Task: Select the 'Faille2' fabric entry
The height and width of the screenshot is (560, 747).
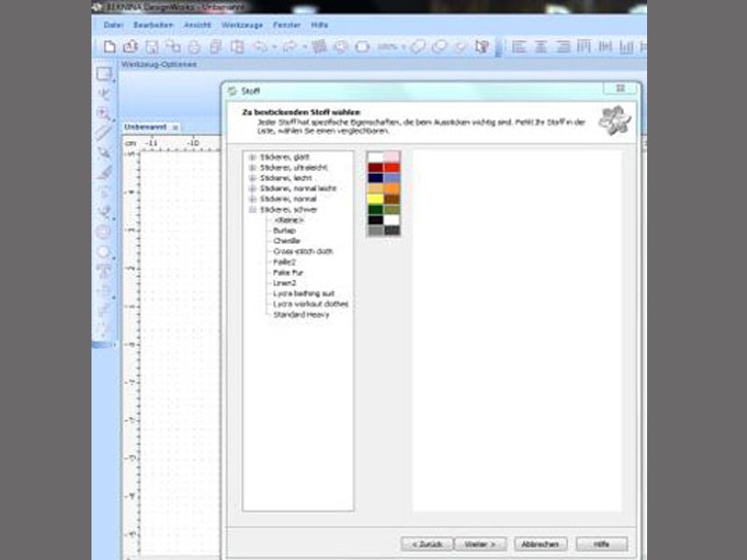Action: [x=285, y=262]
